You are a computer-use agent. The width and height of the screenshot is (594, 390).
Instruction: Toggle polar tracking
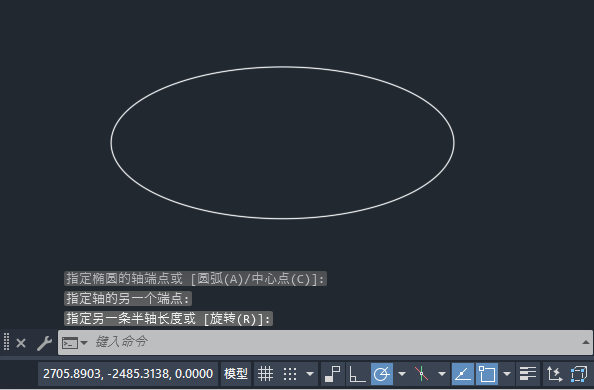point(382,374)
